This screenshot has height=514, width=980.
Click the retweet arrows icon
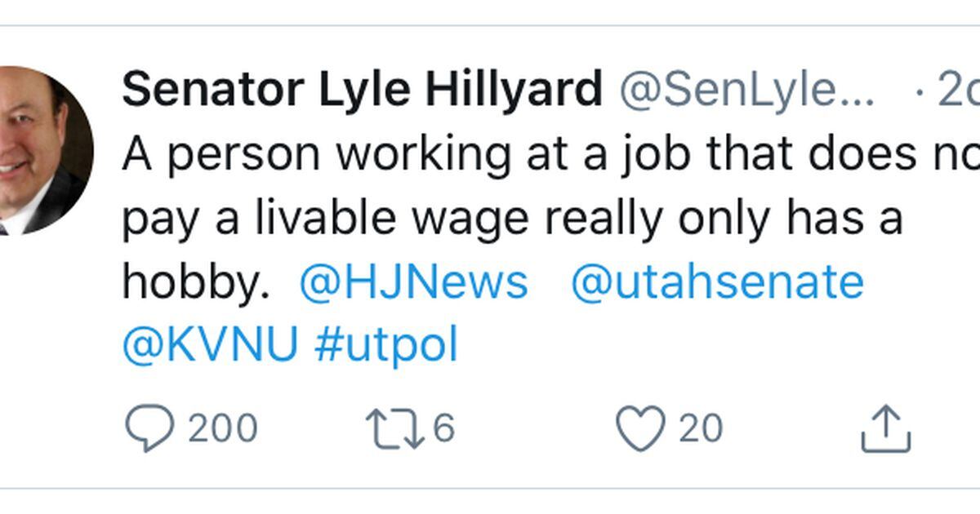pos(394,430)
